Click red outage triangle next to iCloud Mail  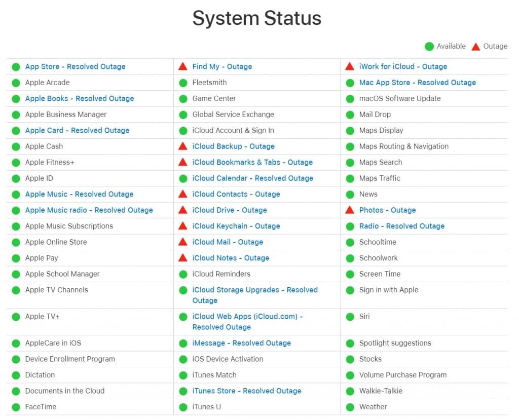(183, 242)
